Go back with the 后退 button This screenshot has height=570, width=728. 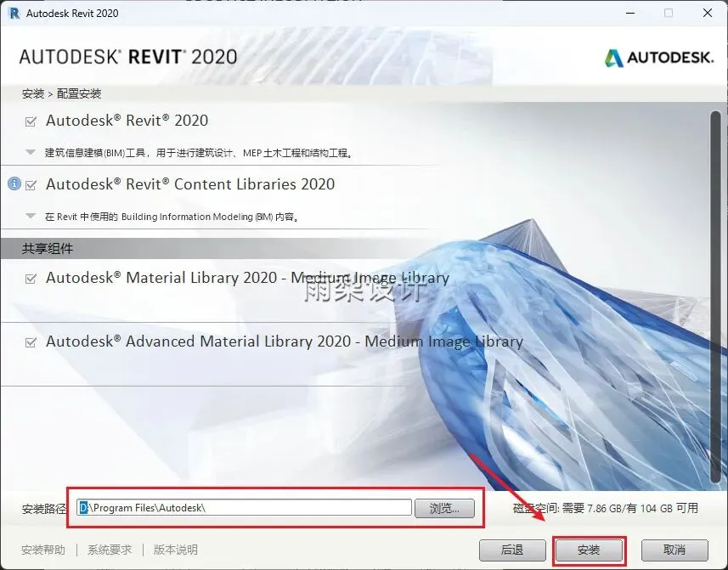512,550
